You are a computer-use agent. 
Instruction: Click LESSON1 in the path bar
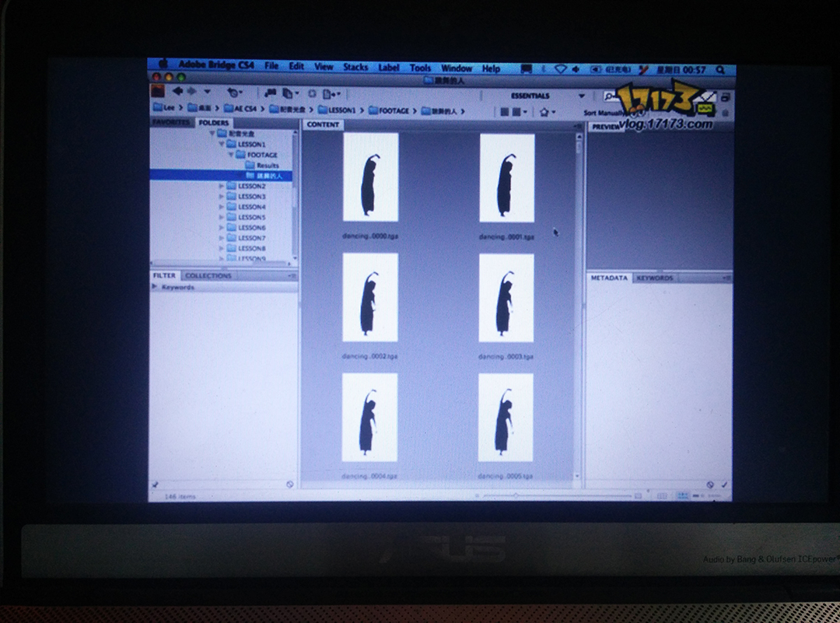coord(337,110)
